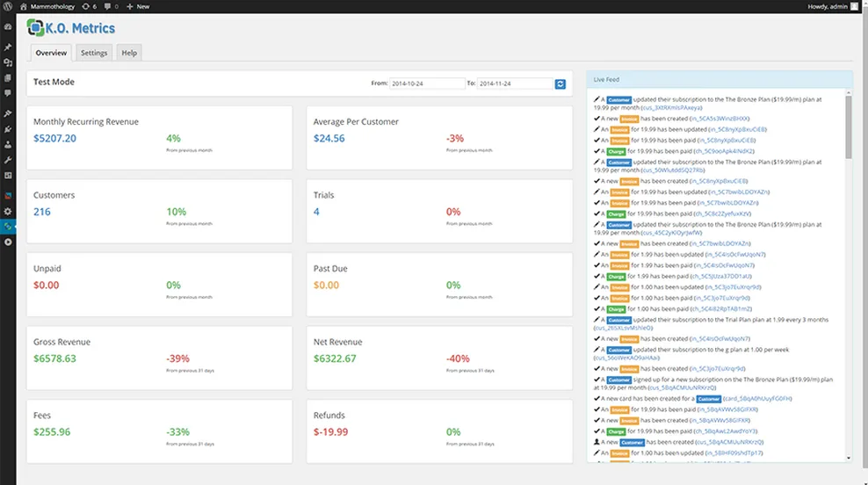Click the Live Feed scroll-up arrow
Image resolution: width=868 pixels, height=485 pixels.
[848, 93]
